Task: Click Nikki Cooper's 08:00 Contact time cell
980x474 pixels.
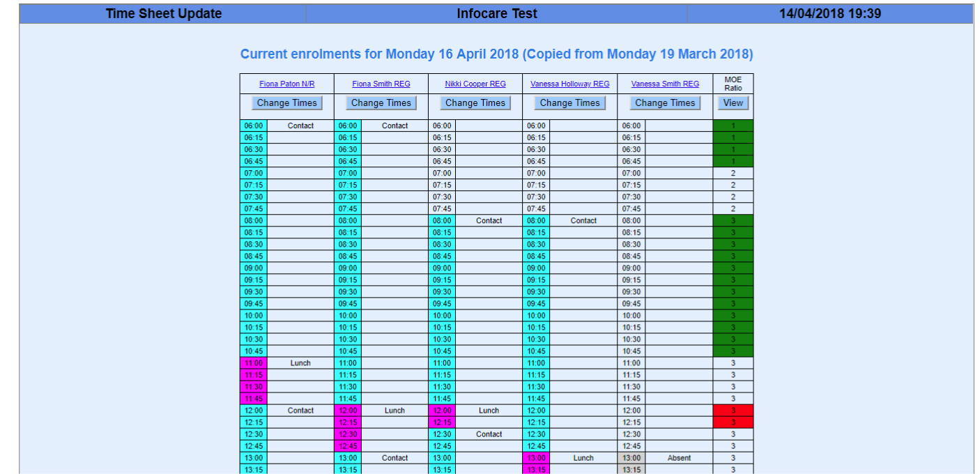Action: pos(442,221)
